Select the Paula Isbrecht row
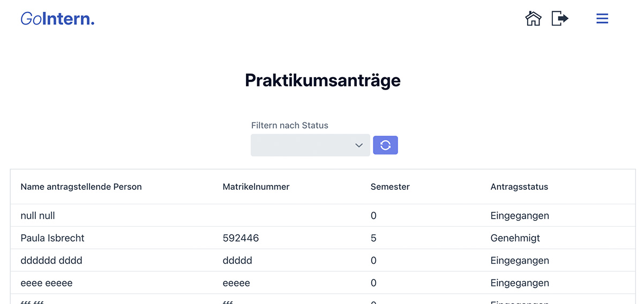Image resolution: width=644 pixels, height=304 pixels. click(x=53, y=238)
